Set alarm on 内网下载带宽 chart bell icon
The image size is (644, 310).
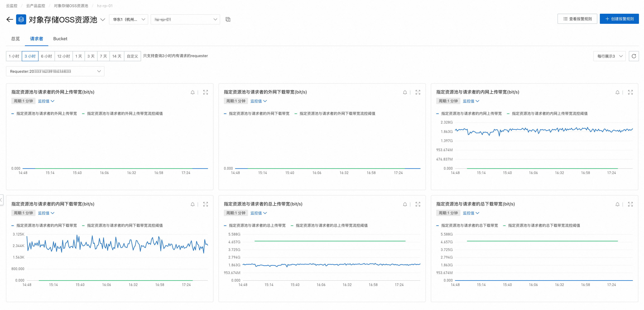[x=192, y=204]
